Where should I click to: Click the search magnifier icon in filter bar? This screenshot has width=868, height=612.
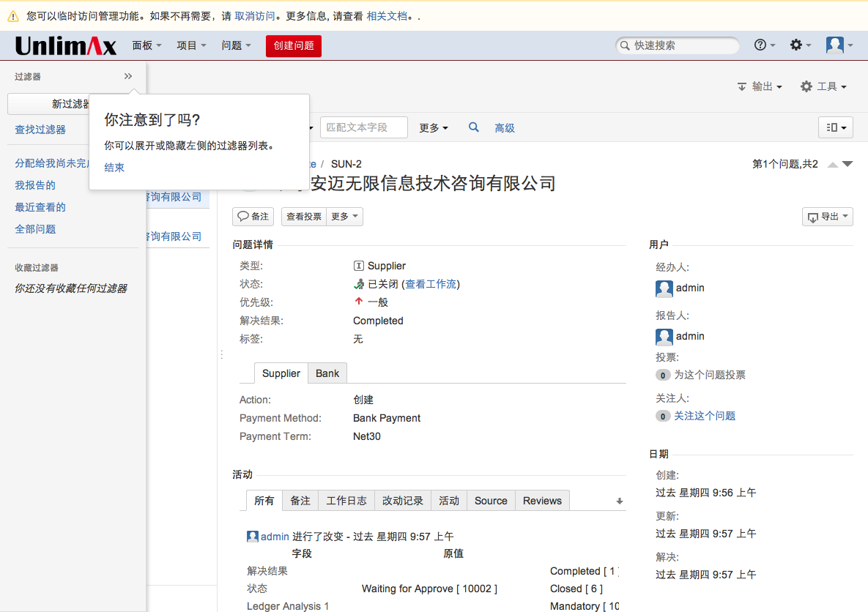474,127
